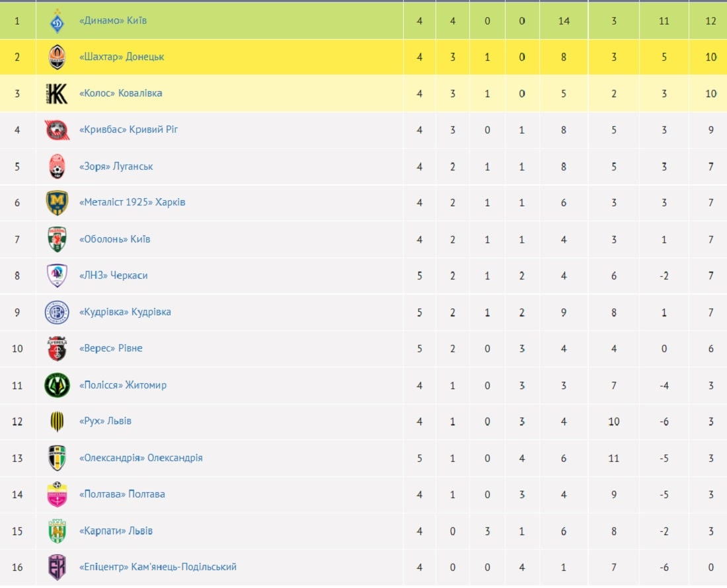The height and width of the screenshot is (588, 727).
Task: Click the Kudrivka round blue emblem
Action: pyautogui.click(x=57, y=312)
